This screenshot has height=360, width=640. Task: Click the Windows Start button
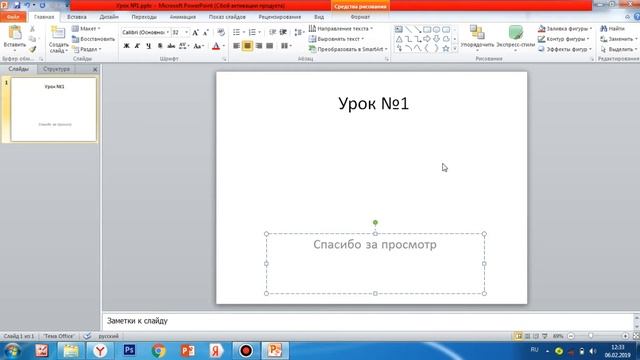pos(12,351)
